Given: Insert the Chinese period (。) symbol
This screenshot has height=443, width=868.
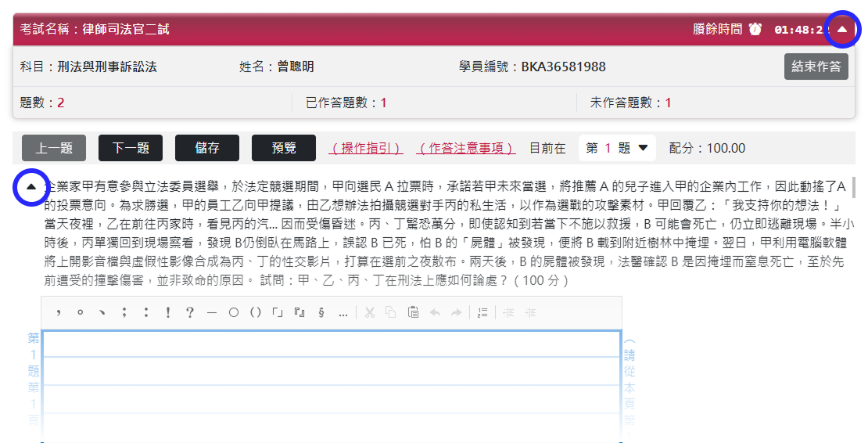Looking at the screenshot, I should click(81, 313).
